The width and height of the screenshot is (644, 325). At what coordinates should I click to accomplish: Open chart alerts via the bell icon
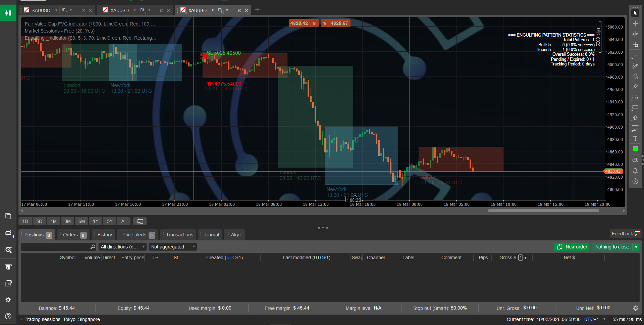coord(635,171)
